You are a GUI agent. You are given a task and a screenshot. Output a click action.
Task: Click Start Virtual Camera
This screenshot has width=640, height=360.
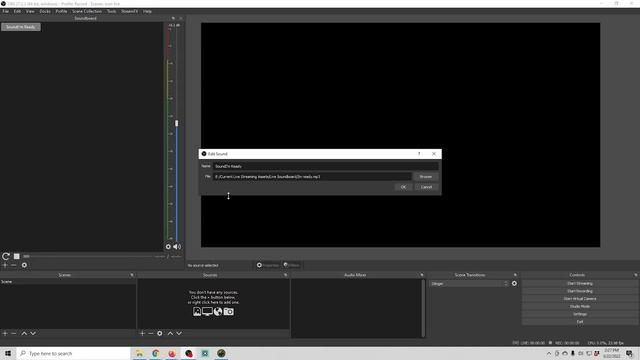(580, 299)
